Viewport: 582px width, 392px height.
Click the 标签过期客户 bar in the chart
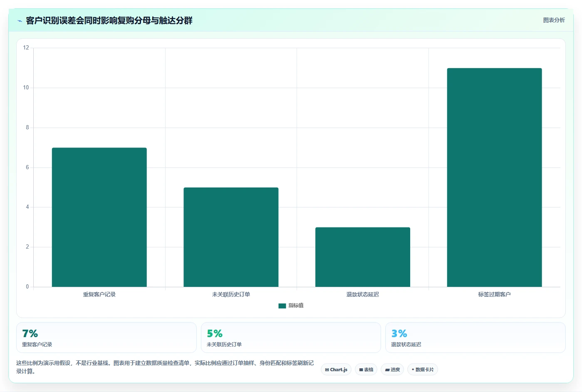tap(494, 178)
